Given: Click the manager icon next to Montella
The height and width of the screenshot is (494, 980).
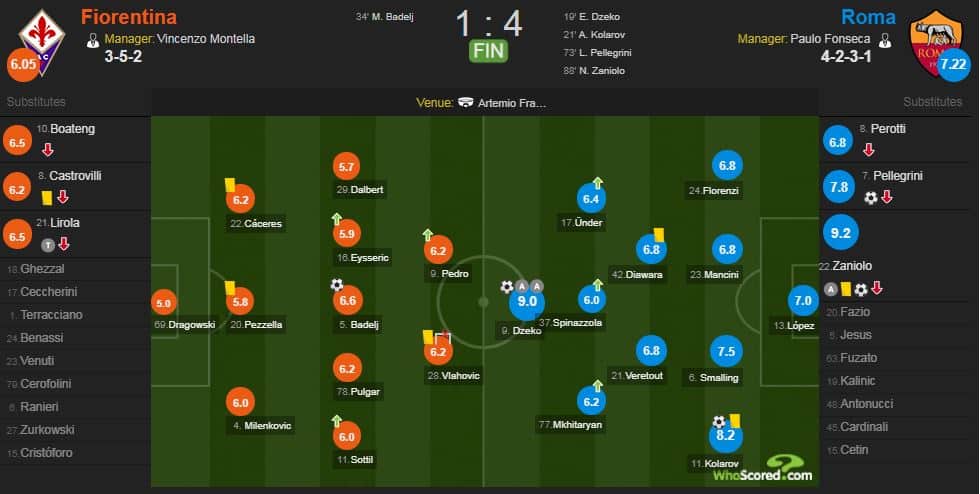Looking at the screenshot, I should pyautogui.click(x=92, y=41).
